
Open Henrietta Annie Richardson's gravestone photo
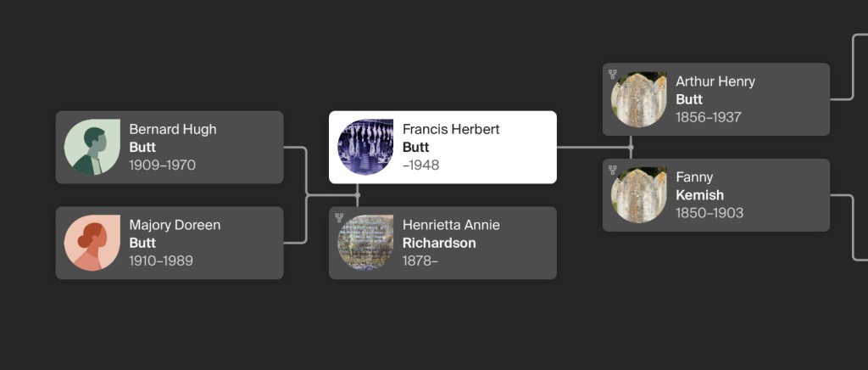[365, 243]
